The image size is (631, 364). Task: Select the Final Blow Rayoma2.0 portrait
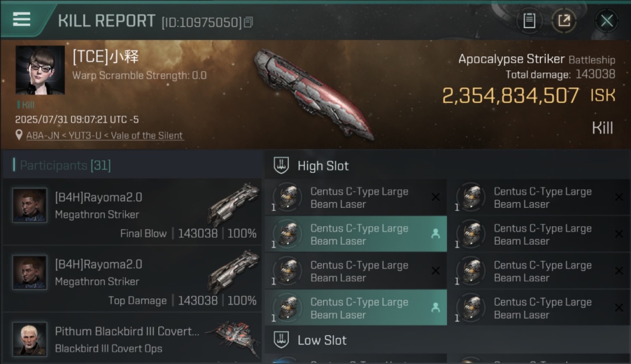(x=30, y=205)
